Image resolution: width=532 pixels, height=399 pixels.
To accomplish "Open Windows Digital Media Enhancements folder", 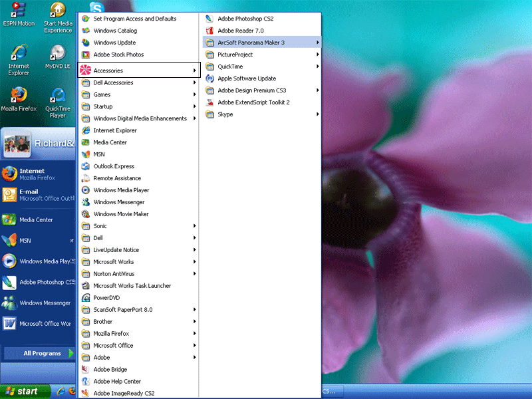I will point(138,118).
